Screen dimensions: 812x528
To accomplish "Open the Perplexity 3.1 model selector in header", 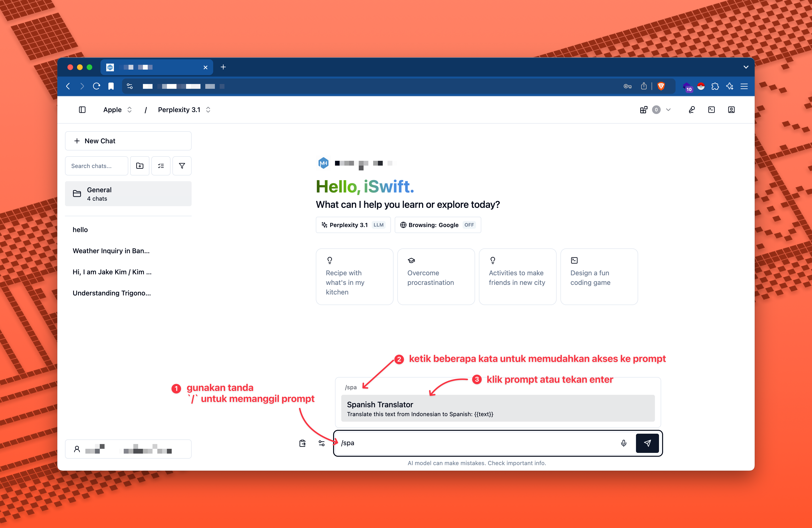I will pyautogui.click(x=184, y=110).
